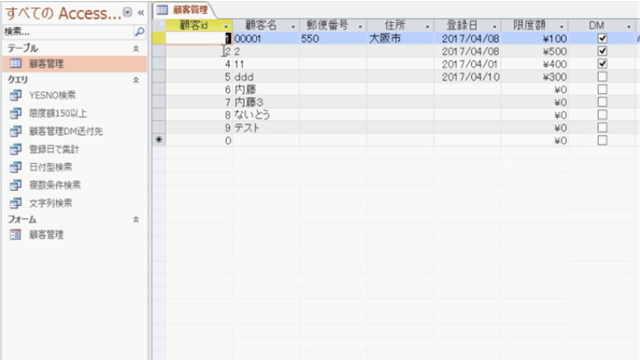Select the new record row selector with asterisk
This screenshot has height=360, width=640.
click(x=159, y=140)
